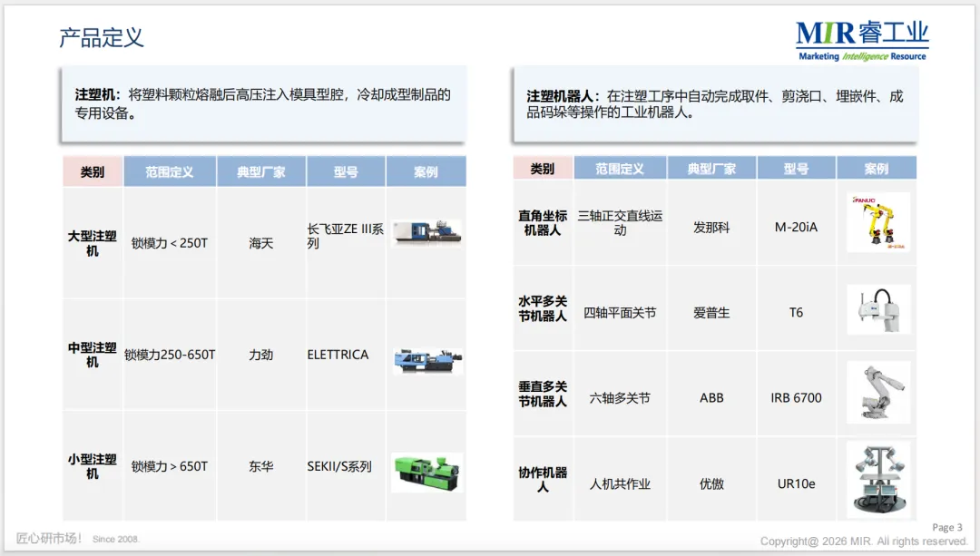
Task: Select the Haitian injection machine image
Action: pos(426,232)
